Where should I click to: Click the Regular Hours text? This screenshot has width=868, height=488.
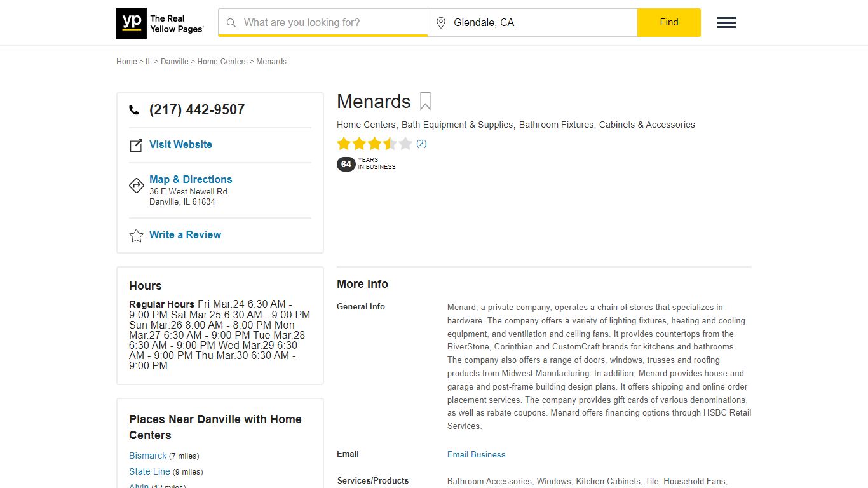[161, 304]
